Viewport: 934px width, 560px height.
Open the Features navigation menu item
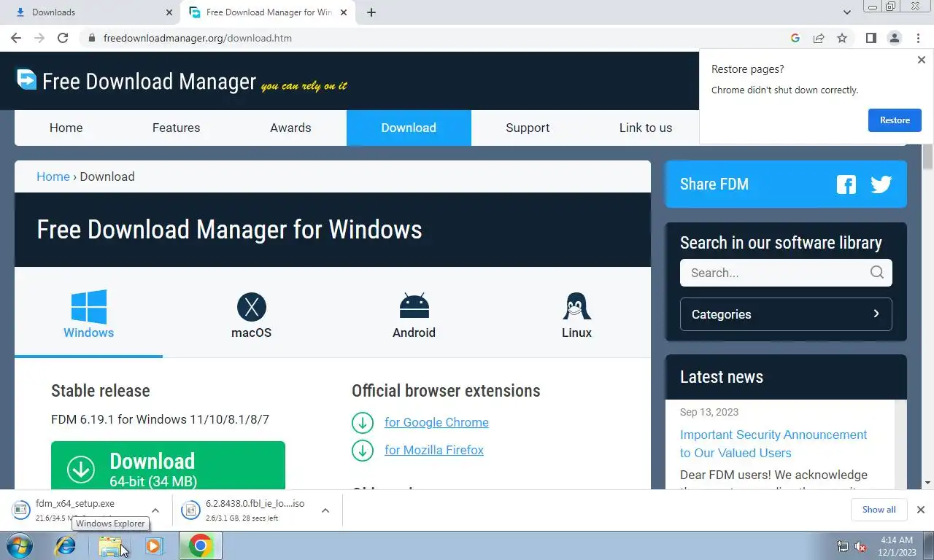[176, 128]
